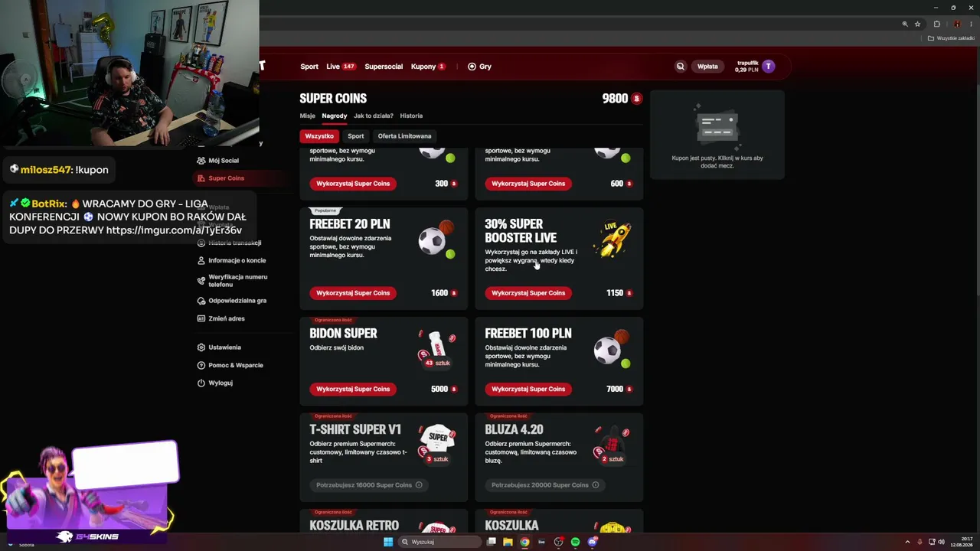Select the Wszystko filter chip
Image resolution: width=980 pixels, height=551 pixels.
click(x=319, y=136)
